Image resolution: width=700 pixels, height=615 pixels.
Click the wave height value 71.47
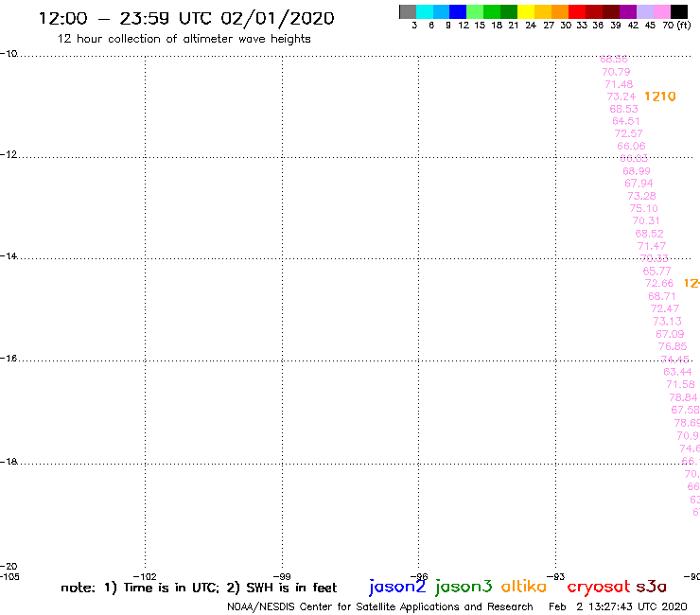[652, 246]
